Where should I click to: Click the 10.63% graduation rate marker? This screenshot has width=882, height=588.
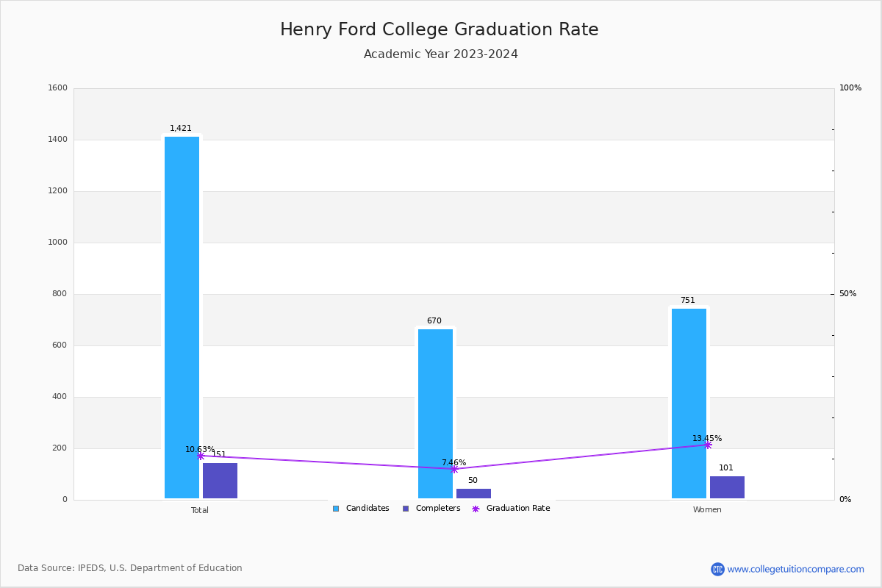coord(201,456)
